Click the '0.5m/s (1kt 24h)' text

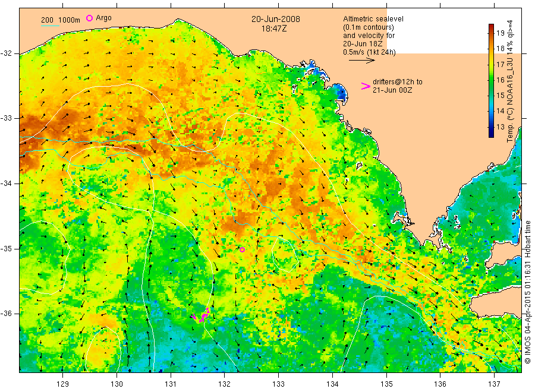[369, 52]
